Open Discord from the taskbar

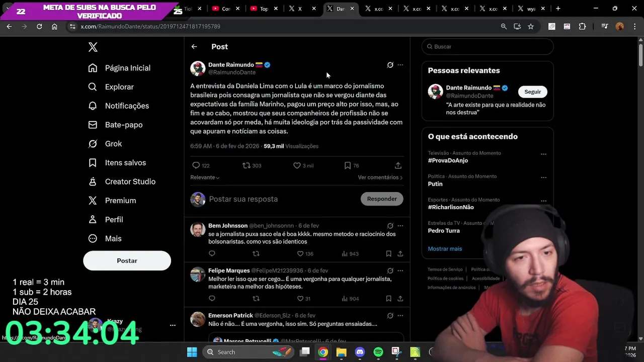pos(360,352)
